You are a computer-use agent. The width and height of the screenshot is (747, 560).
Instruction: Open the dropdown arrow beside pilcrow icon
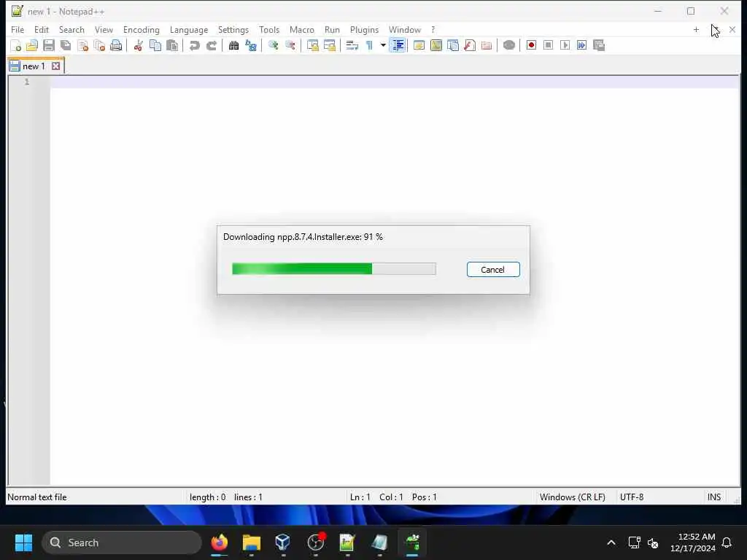pos(383,45)
